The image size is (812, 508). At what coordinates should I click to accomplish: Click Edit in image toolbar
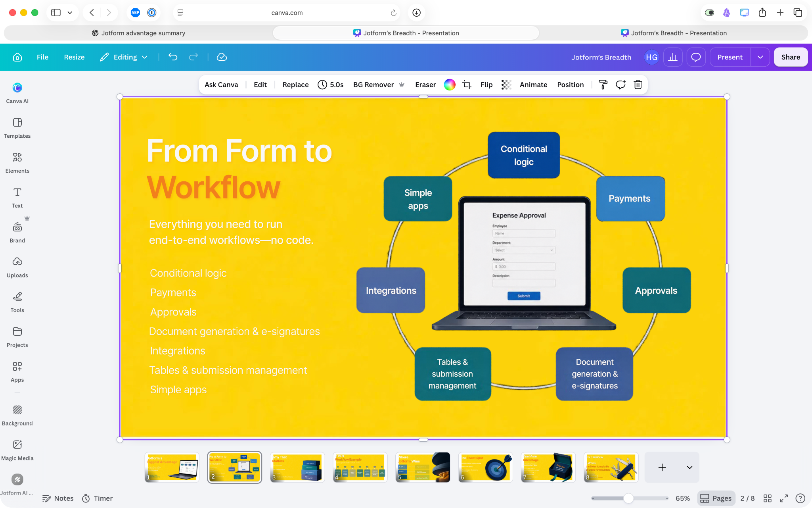[260, 85]
